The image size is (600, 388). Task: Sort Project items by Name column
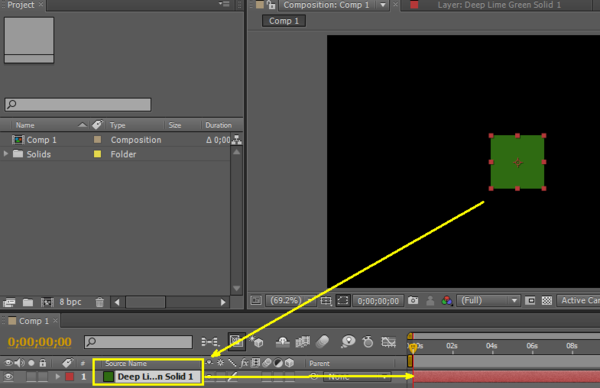[x=25, y=125]
